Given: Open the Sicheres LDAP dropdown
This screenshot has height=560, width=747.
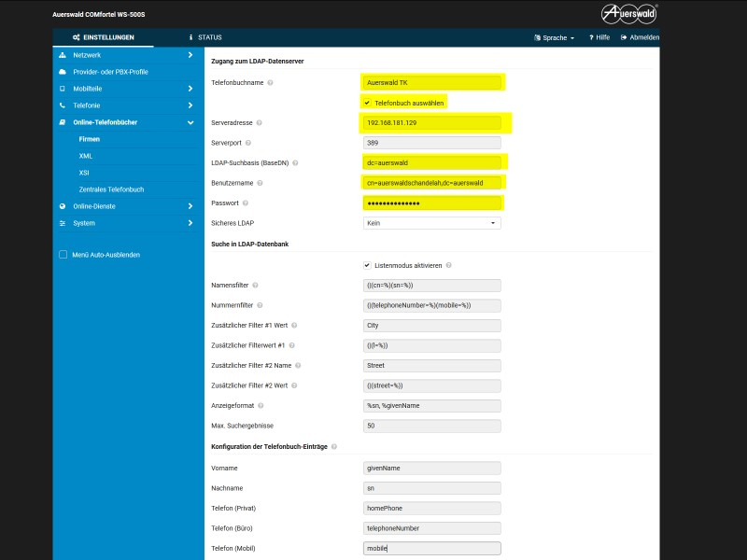Looking at the screenshot, I should (x=431, y=223).
